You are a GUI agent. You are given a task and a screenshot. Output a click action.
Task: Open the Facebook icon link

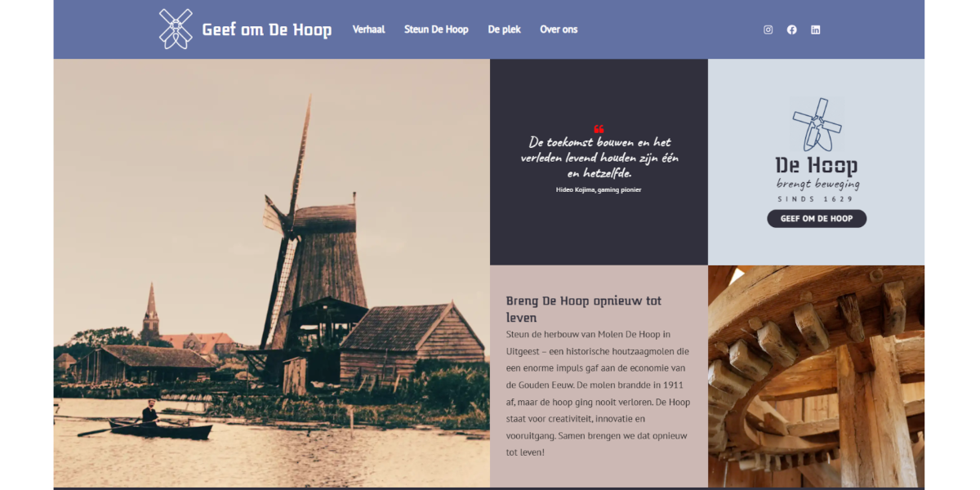[x=791, y=29]
